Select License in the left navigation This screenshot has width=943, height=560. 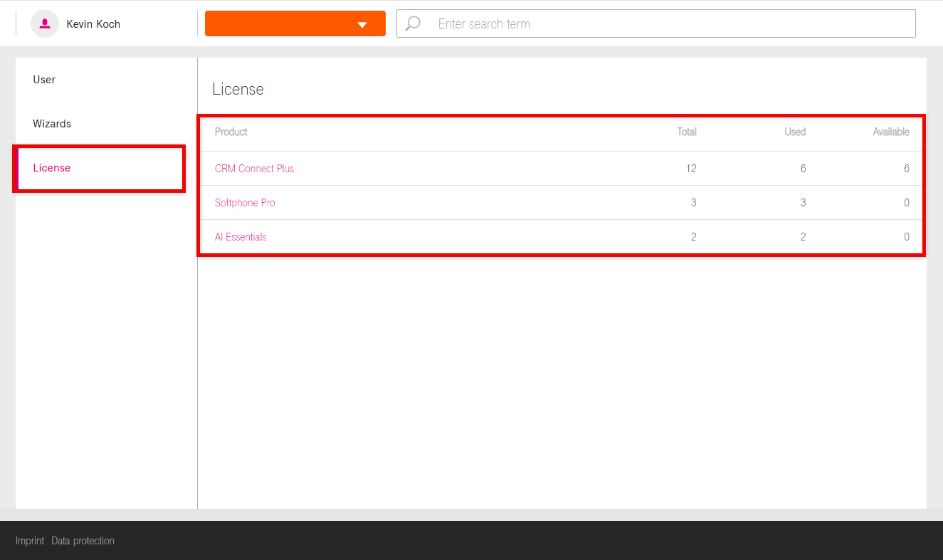pos(52,168)
